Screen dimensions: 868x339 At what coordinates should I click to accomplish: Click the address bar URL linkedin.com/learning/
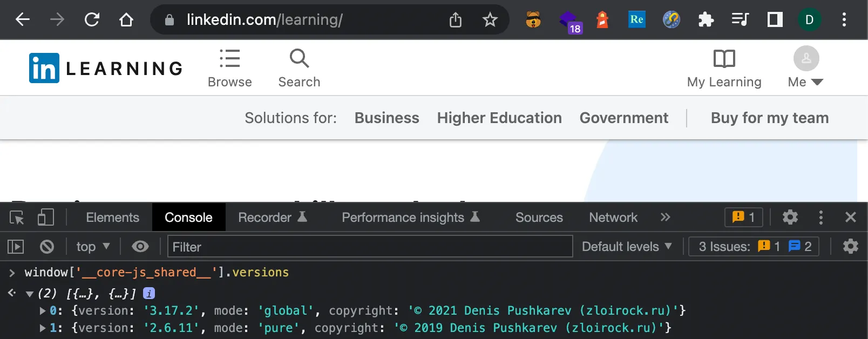click(x=265, y=20)
